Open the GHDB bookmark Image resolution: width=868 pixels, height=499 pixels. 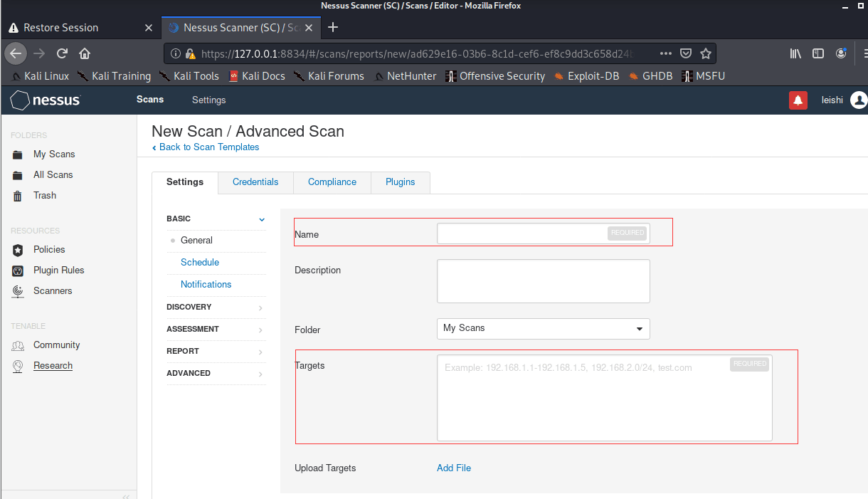(650, 76)
